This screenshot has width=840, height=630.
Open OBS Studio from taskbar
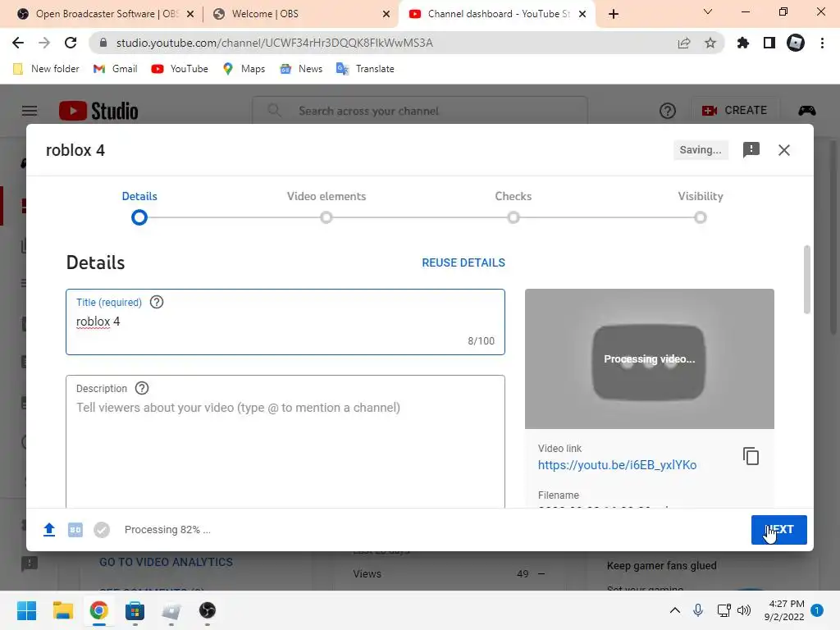click(208, 610)
